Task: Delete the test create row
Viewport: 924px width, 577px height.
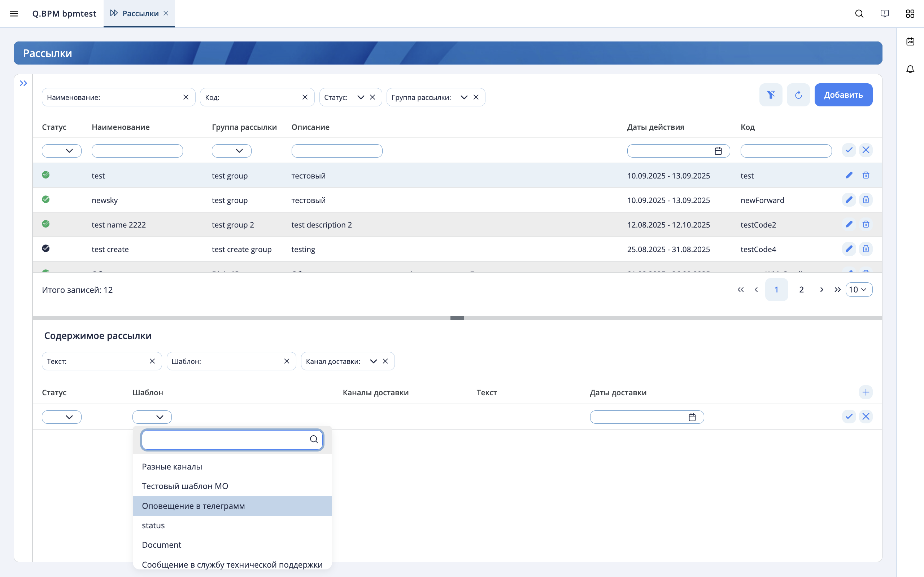Action: coord(866,249)
